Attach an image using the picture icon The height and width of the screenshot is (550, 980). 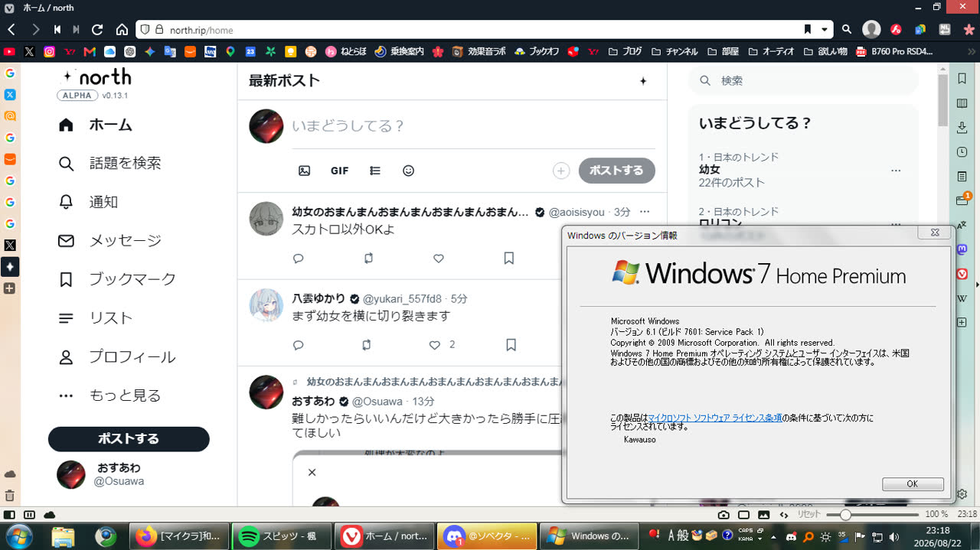click(304, 171)
